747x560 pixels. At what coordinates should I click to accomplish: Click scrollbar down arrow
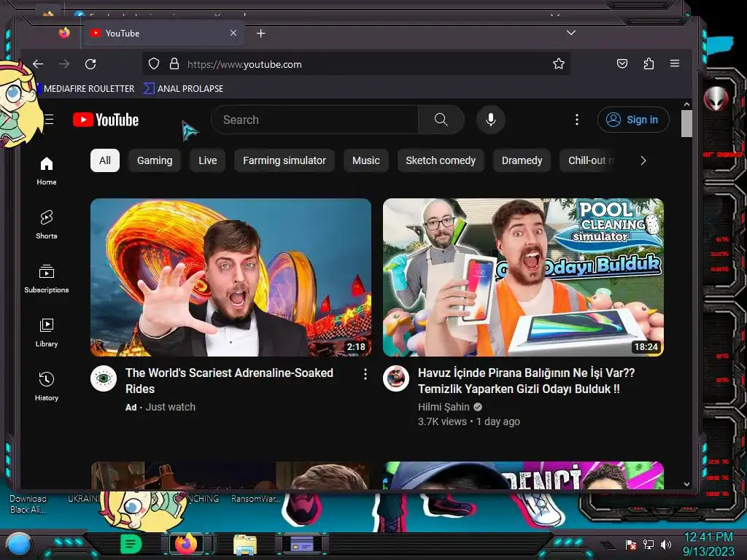click(686, 484)
